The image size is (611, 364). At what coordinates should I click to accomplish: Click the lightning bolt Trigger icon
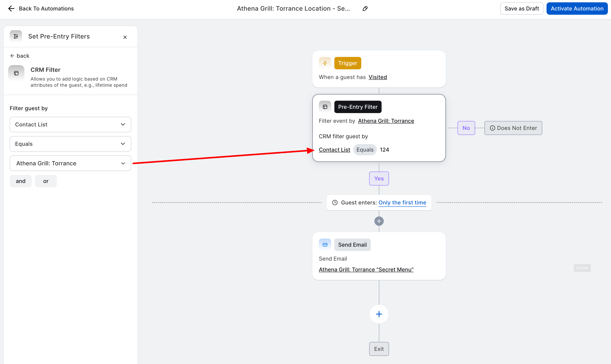tap(325, 63)
